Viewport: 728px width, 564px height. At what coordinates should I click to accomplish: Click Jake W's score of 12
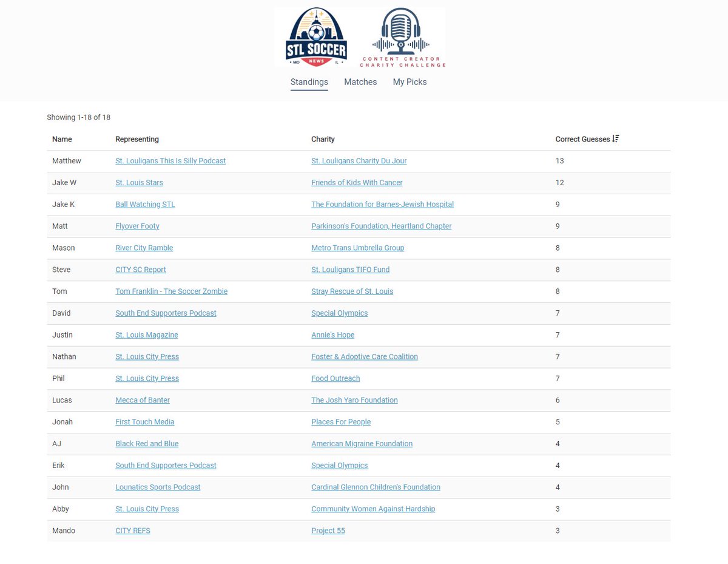point(559,183)
